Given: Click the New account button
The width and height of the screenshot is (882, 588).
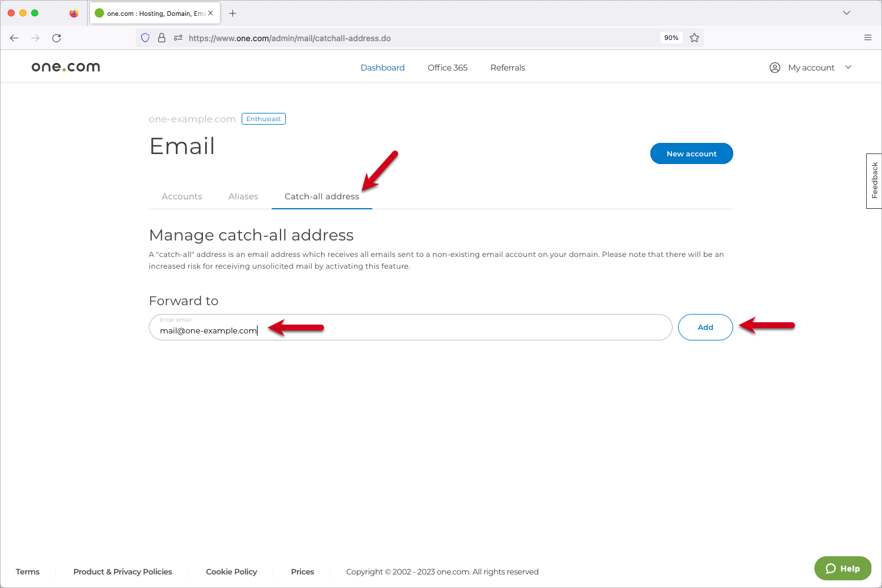Looking at the screenshot, I should 691,153.
